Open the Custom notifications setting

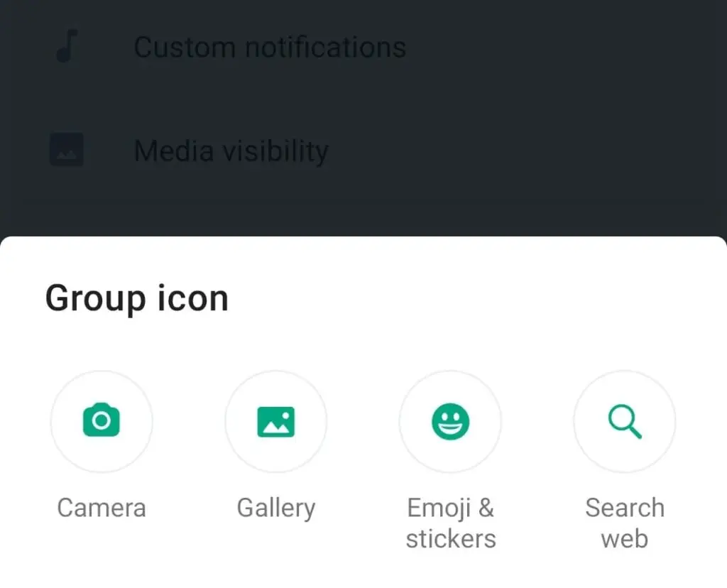pos(363,47)
